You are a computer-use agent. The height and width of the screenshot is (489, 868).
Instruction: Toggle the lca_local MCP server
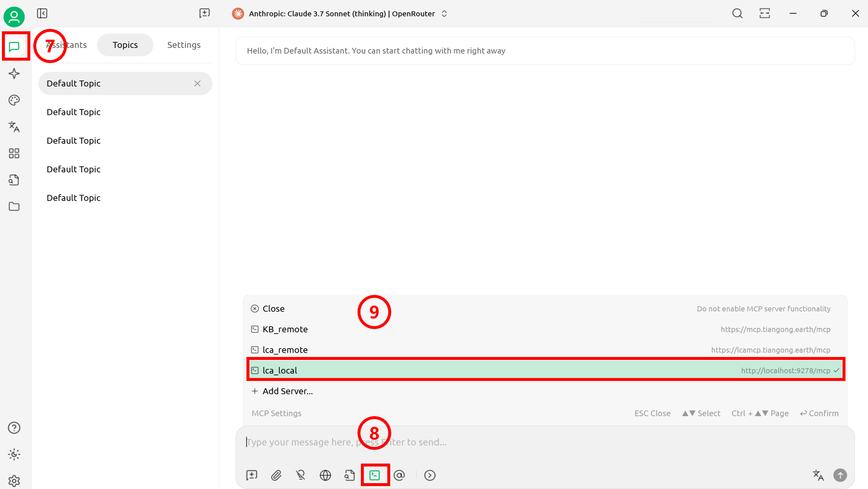click(x=545, y=370)
